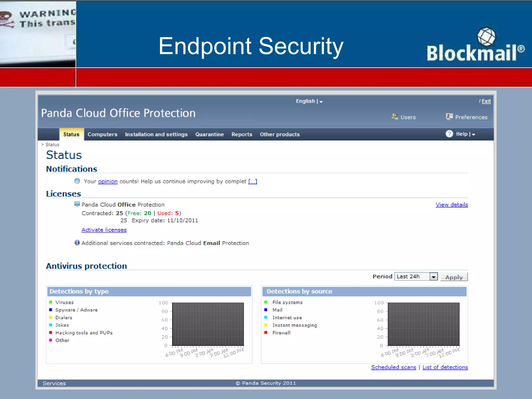Viewport: 532px width, 399px height.
Task: Click the green Viruses legend swatch
Action: point(51,302)
